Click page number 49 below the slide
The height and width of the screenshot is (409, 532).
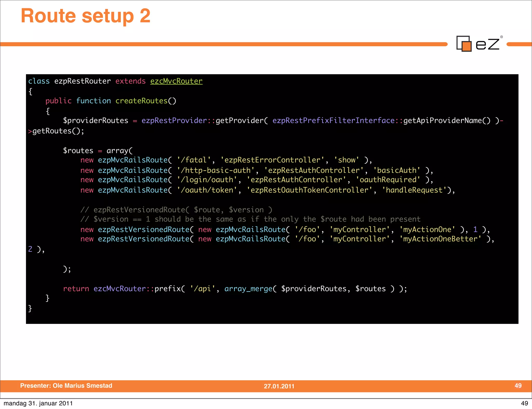pos(524,403)
